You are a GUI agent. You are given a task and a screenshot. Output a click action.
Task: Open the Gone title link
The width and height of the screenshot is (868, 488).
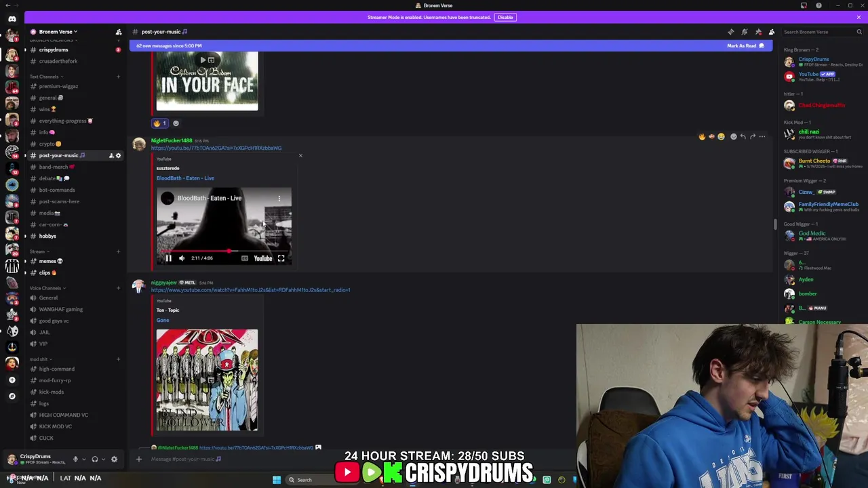(163, 321)
